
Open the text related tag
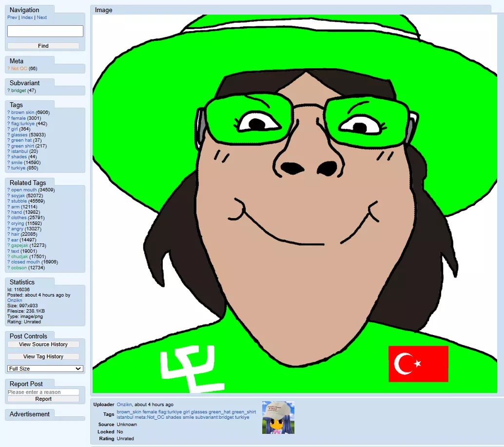point(15,251)
